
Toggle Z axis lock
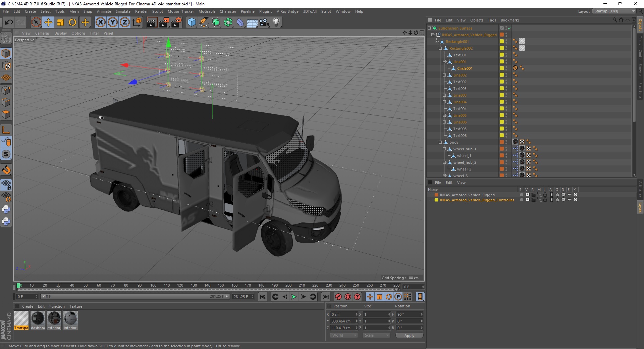(125, 22)
